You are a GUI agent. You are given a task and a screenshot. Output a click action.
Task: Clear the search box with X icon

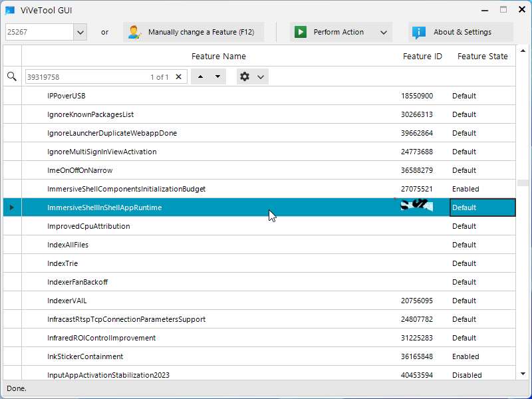[x=178, y=77]
